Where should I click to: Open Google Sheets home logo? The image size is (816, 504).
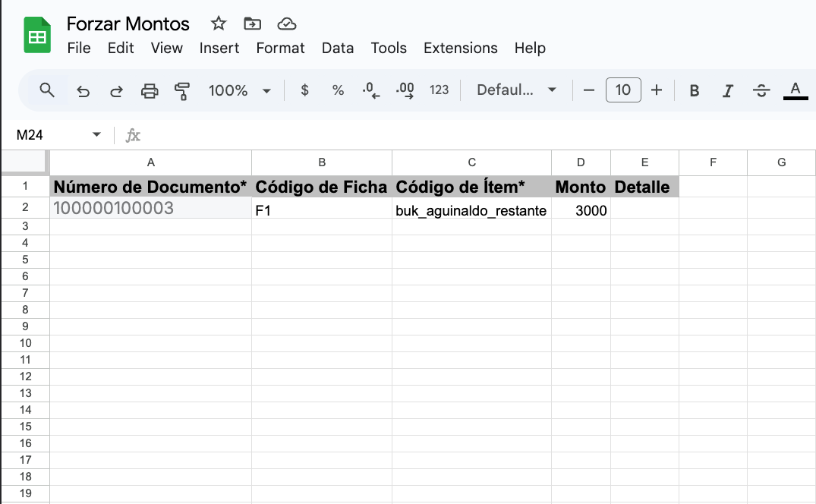pos(36,36)
